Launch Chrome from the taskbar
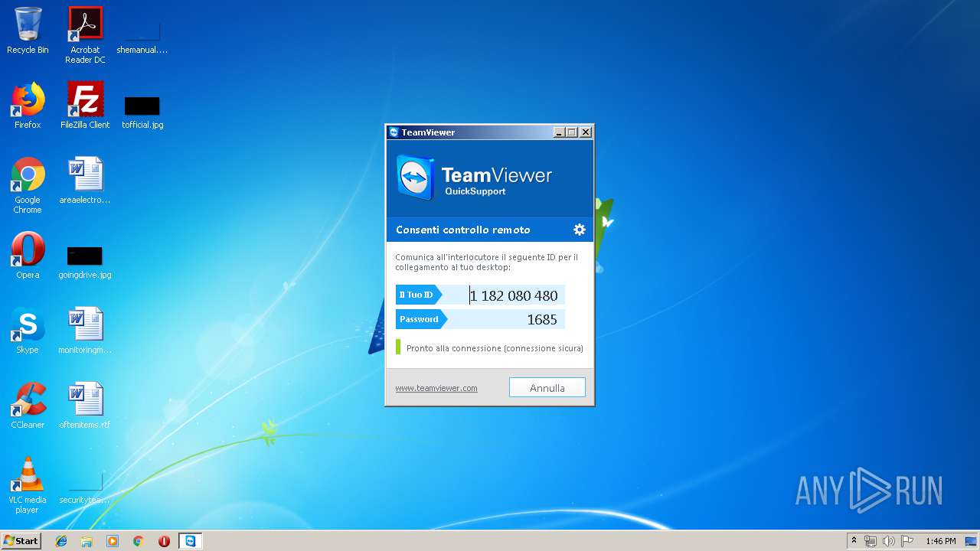Viewport: 980px width, 551px height. tap(139, 541)
